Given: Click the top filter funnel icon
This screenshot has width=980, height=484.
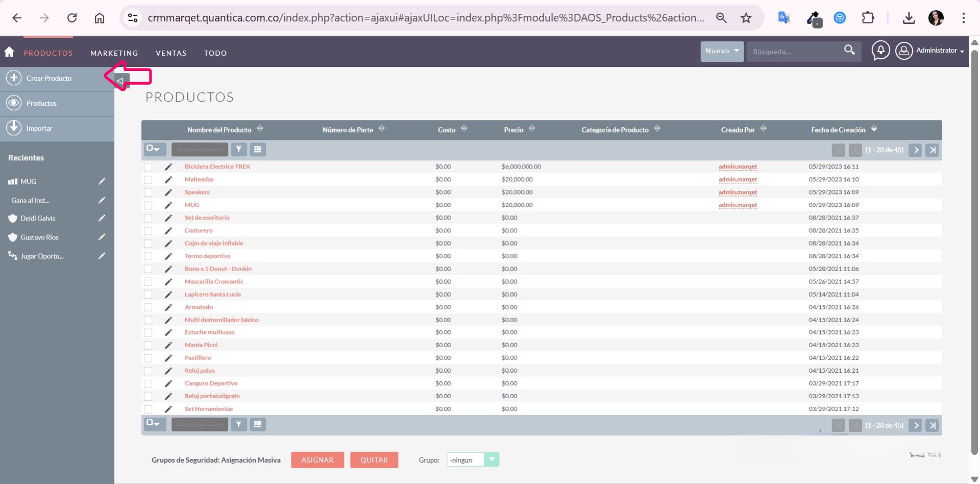Looking at the screenshot, I should 239,150.
